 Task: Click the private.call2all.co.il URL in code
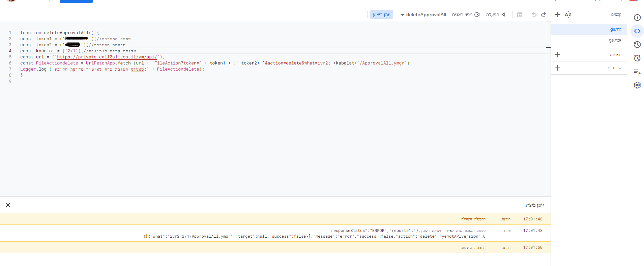click(x=107, y=57)
